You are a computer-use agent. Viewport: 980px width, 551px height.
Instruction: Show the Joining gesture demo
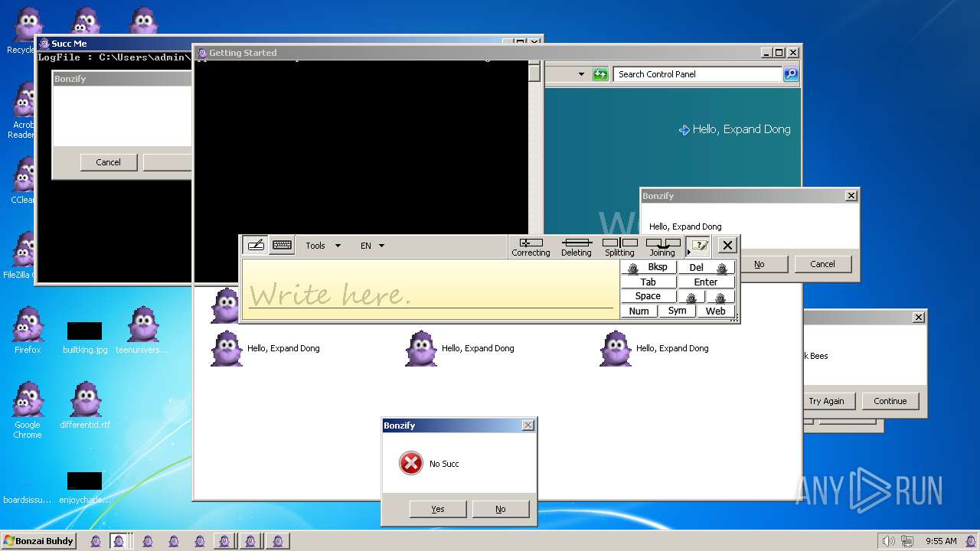[662, 246]
